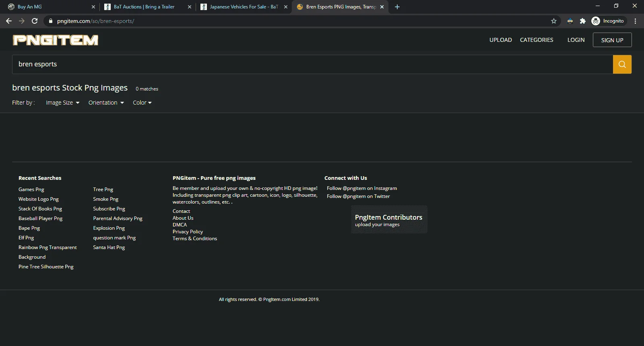Viewport: 644px width, 346px height.
Task: Open the Stack Of Books Png search
Action: [x=40, y=209]
